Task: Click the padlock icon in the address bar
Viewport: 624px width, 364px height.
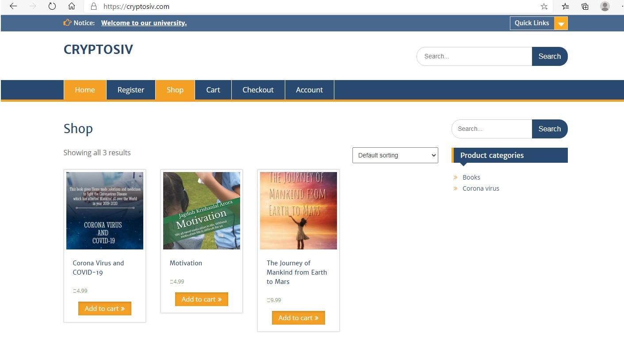Action: [93, 6]
